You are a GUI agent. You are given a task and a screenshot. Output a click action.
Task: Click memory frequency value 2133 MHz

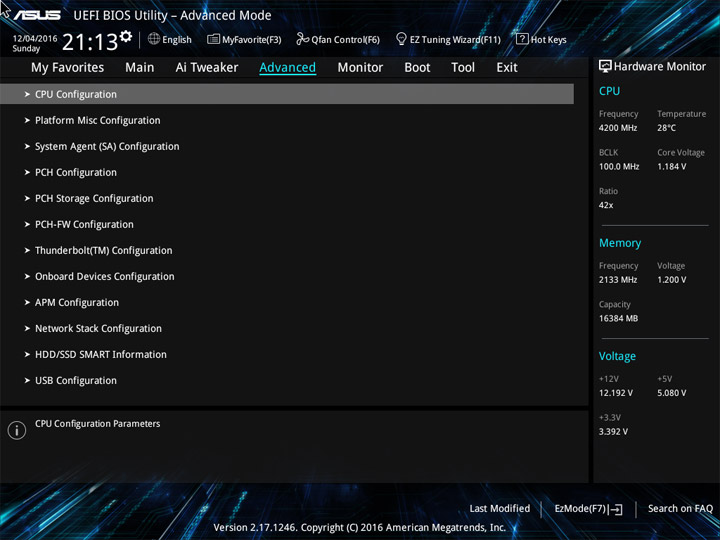click(x=618, y=280)
